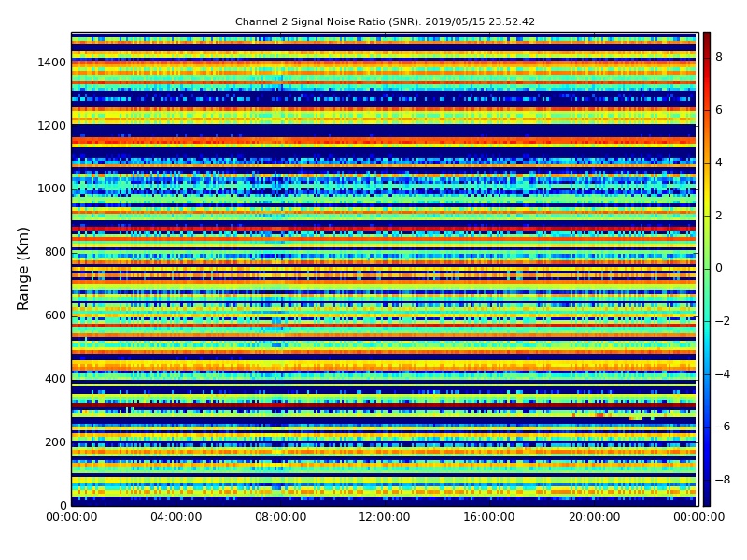Viewport: 747px width, 560px height.
Task: Click the 1200 tick label on range axis
Action: [x=52, y=126]
